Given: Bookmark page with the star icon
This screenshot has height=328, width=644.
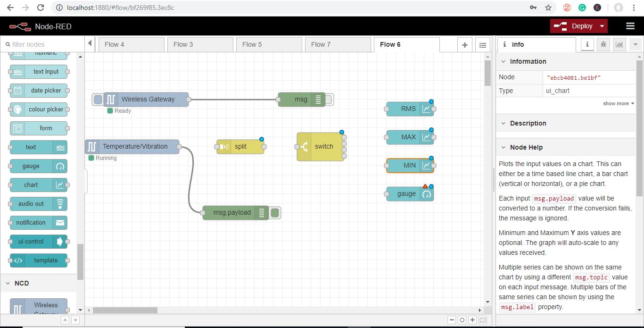Looking at the screenshot, I should tap(548, 8).
